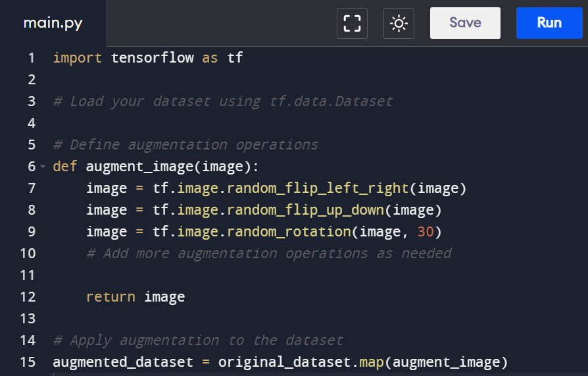Click line number 15 in the gutter
Screen dimensions: 588x376
click(28, 362)
